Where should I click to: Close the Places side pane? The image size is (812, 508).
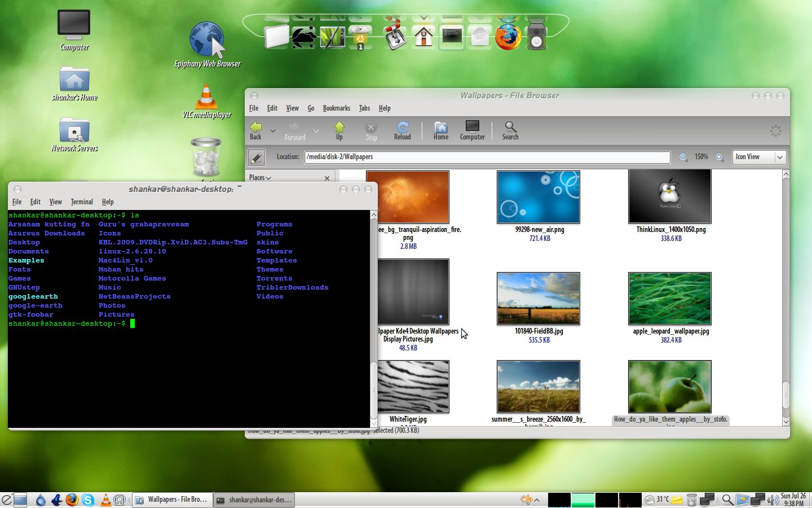pyautogui.click(x=327, y=178)
